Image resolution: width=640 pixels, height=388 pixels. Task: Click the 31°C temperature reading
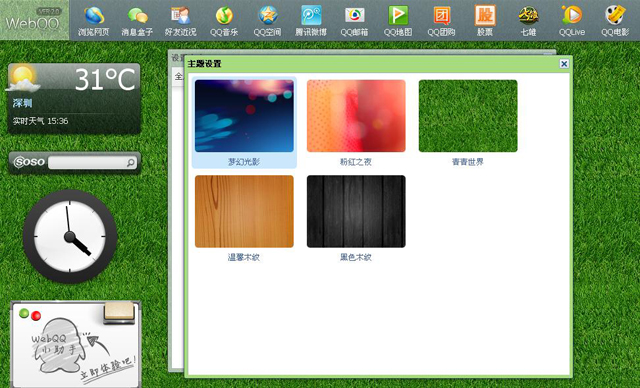click(105, 79)
